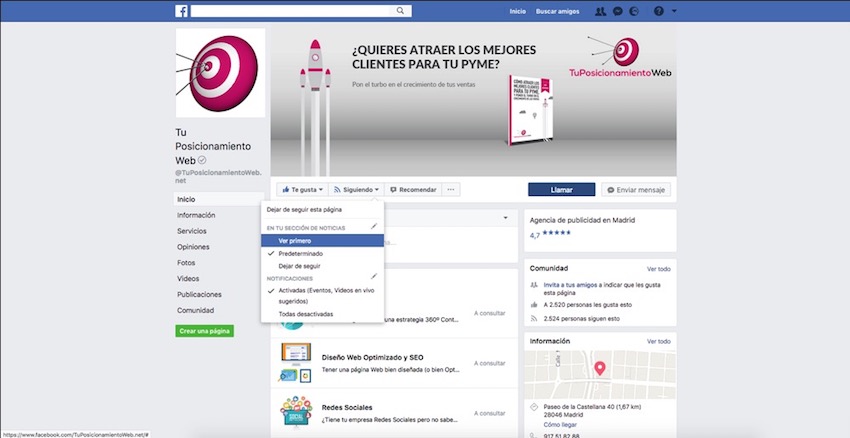850x438 pixels.
Task: Open Fotos in page sidebar
Action: (x=185, y=263)
